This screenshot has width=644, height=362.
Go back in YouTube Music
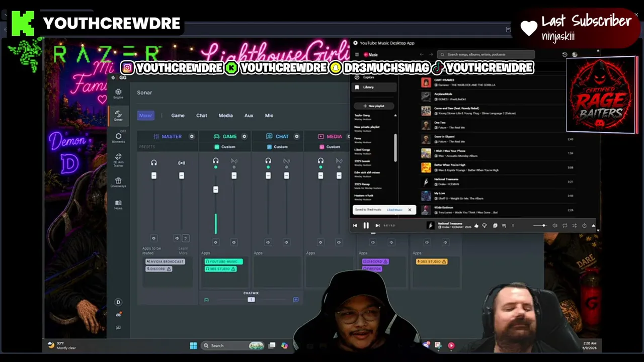(422, 54)
